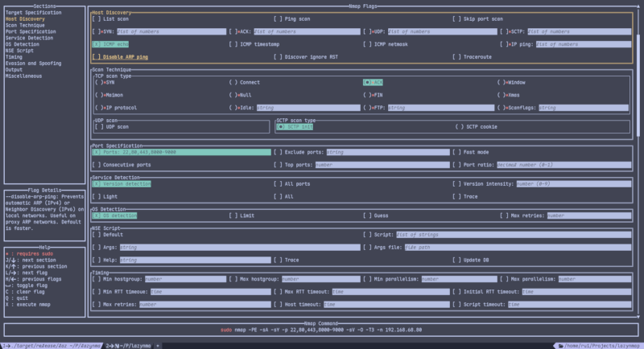Image resolution: width=644 pixels, height=349 pixels.
Task: Uncheck the Version detection flag
Action: coord(122,184)
